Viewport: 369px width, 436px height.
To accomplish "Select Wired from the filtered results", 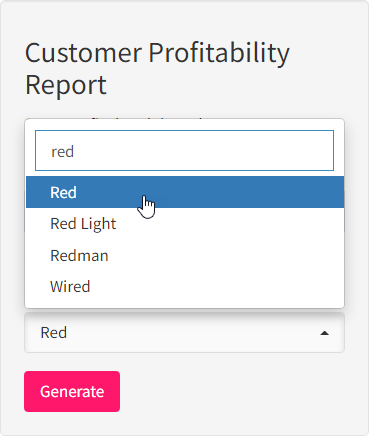I will pos(185,287).
